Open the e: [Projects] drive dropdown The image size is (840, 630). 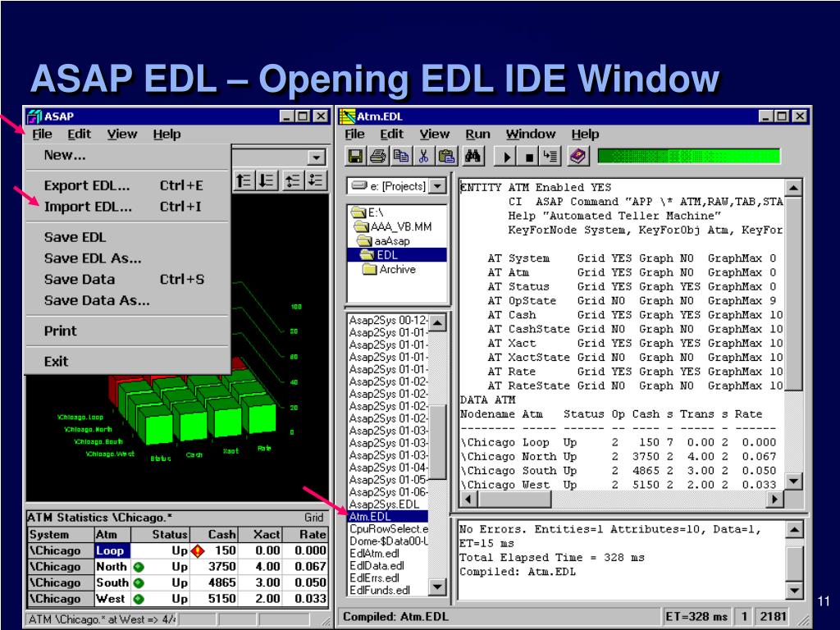click(x=438, y=186)
